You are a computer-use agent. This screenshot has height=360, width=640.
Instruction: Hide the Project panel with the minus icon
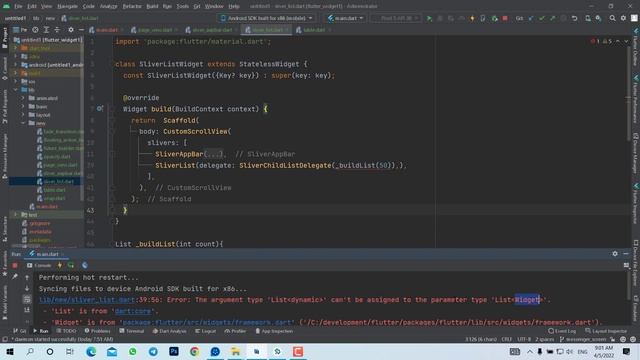(81, 30)
